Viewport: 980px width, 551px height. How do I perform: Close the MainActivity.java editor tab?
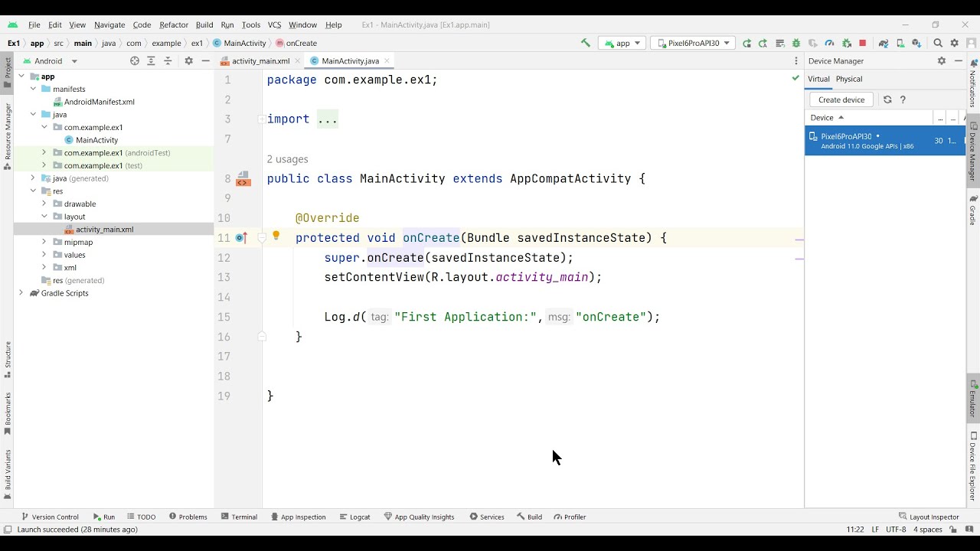tap(387, 60)
